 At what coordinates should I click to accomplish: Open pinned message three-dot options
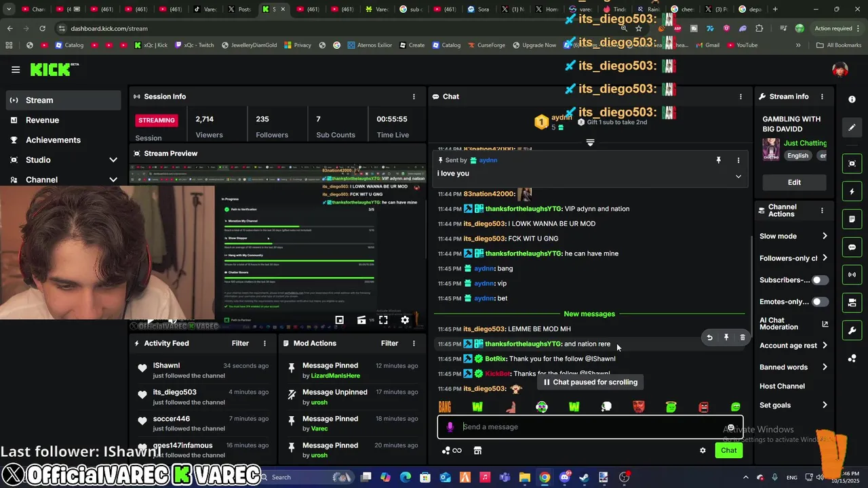click(x=738, y=161)
